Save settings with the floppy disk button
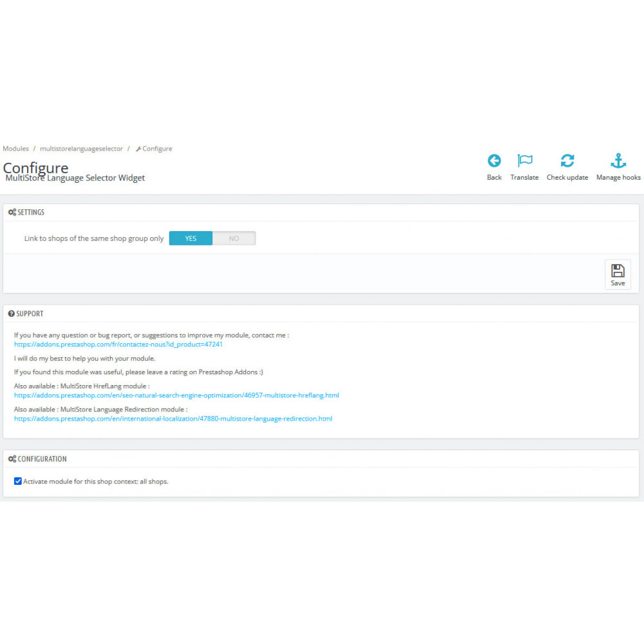 618,274
